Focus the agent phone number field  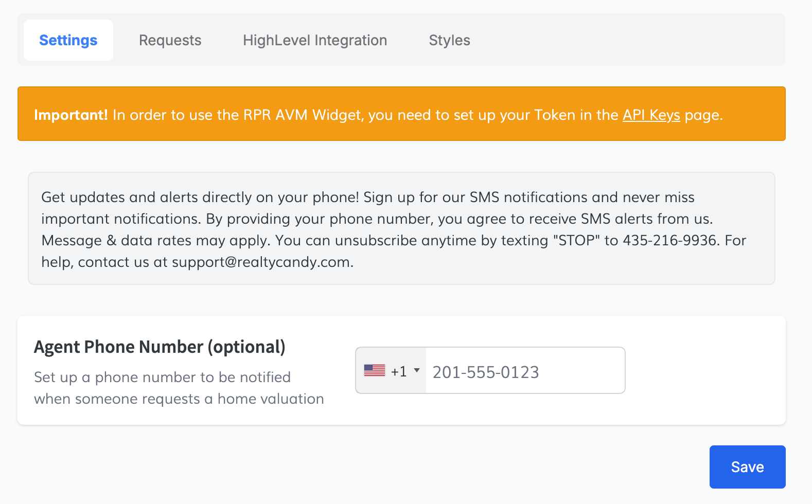[x=525, y=371]
